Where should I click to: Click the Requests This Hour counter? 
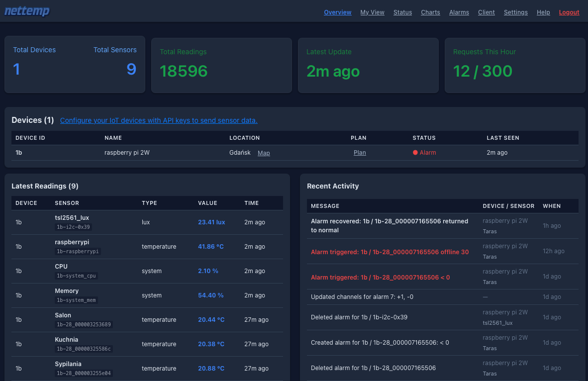coord(483,71)
